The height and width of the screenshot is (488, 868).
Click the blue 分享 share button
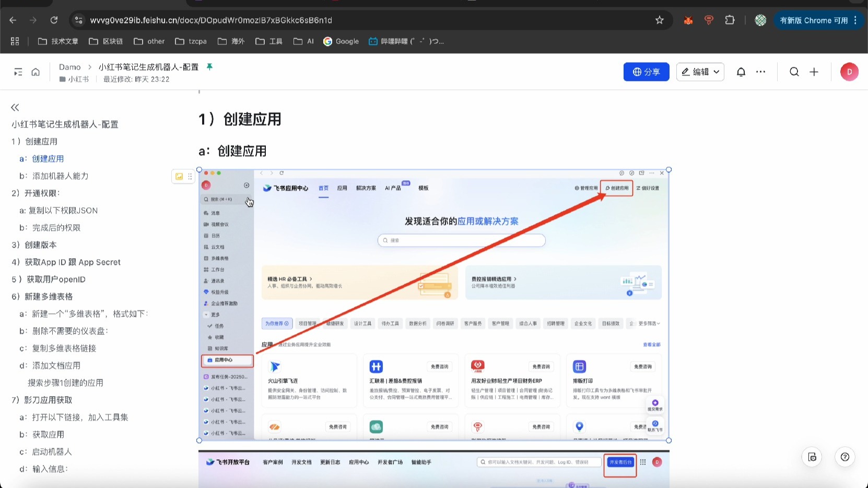click(x=646, y=72)
